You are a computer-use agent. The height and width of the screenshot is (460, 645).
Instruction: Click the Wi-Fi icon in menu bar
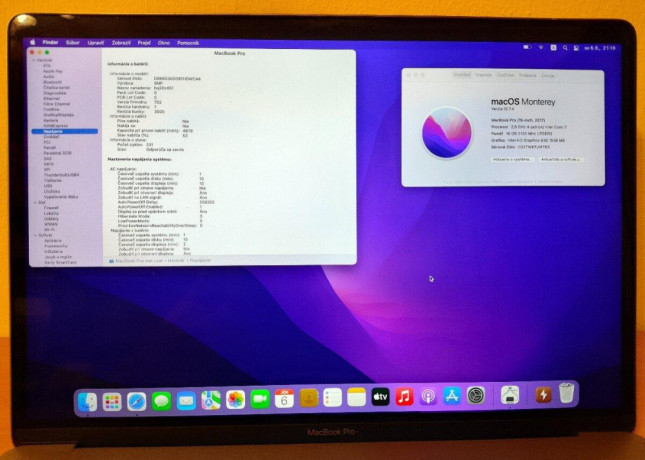point(541,48)
